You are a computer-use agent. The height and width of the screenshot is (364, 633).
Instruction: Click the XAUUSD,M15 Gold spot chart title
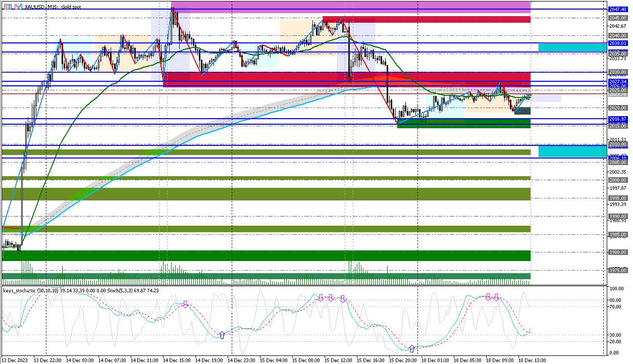49,7
